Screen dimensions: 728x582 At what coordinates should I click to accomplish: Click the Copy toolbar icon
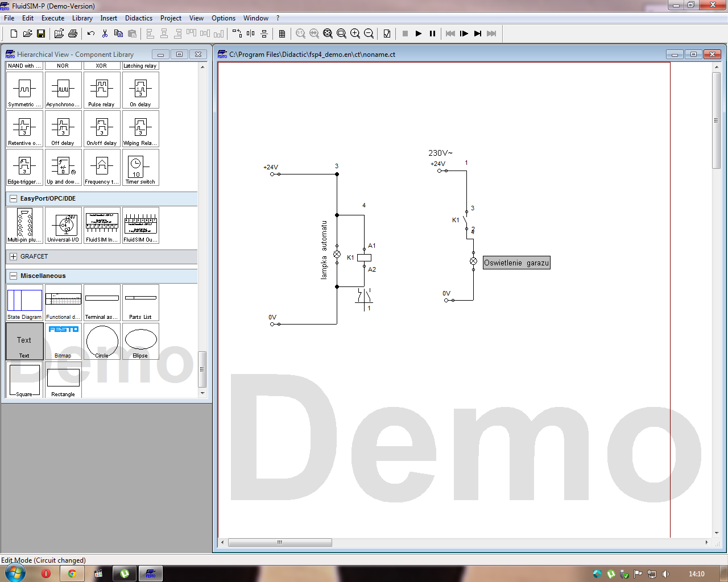tap(118, 34)
